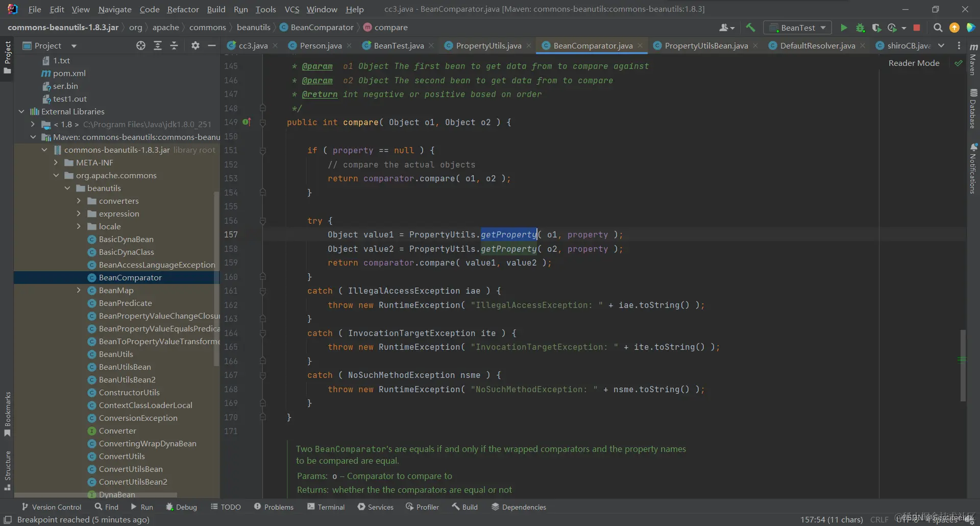
Task: Expand all items in Project panel
Action: click(158, 46)
